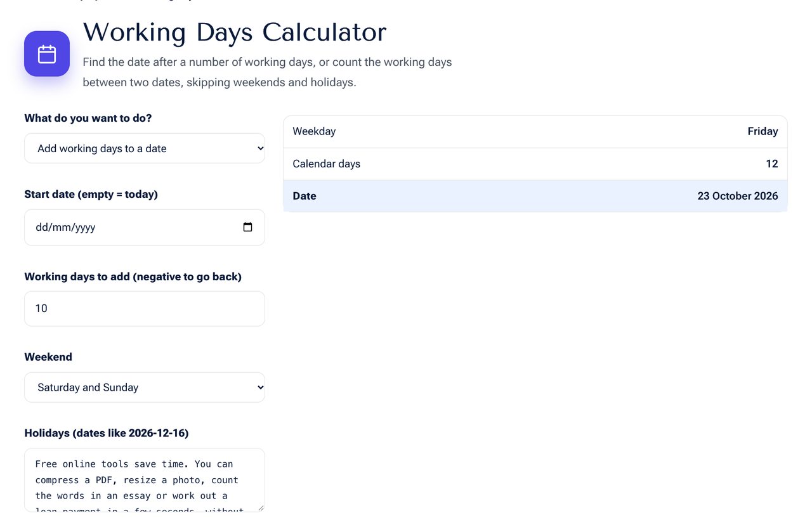Click the calendar days value '12'

(x=772, y=164)
